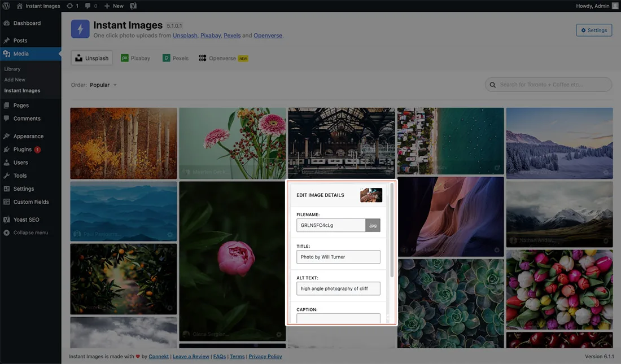Open the FAQs footer link
This screenshot has width=621, height=364.
pos(220,357)
